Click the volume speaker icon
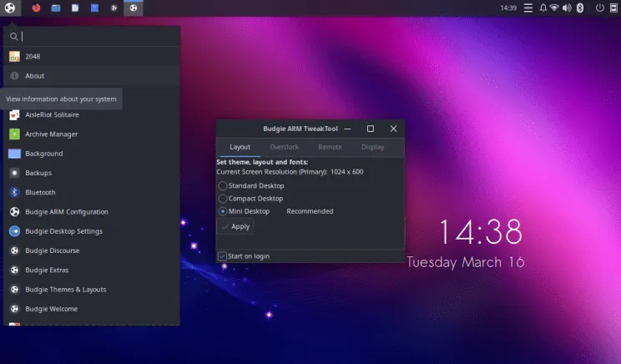This screenshot has width=621, height=364. (x=567, y=8)
